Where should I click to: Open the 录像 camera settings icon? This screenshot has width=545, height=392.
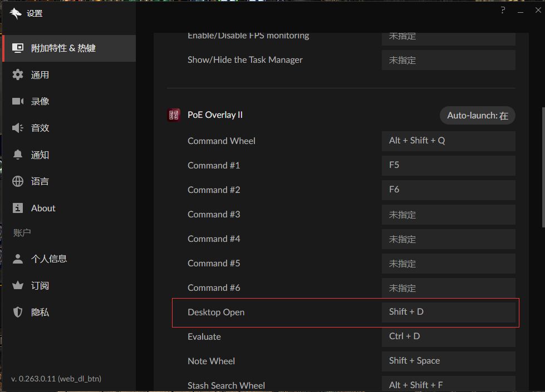[x=17, y=101]
